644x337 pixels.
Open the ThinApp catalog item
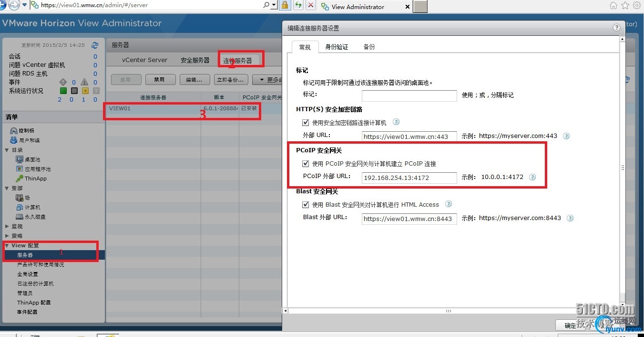pos(31,179)
